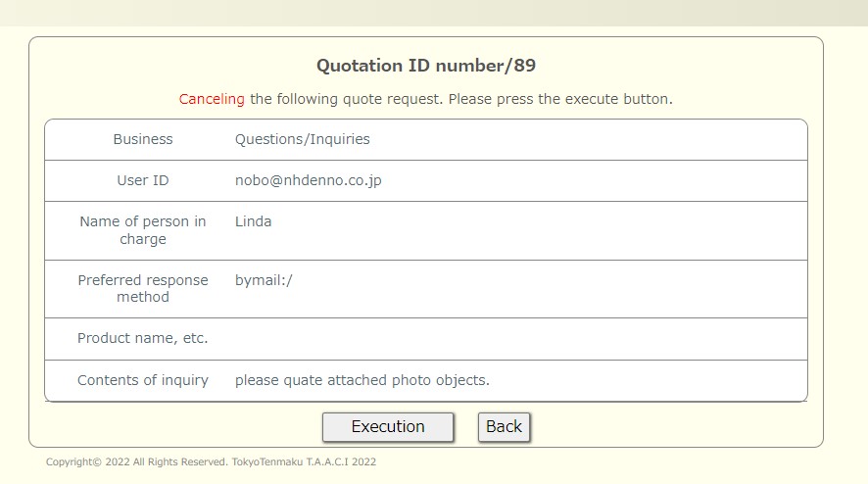The image size is (868, 484).
Task: Click the red Canceling word
Action: [x=212, y=99]
